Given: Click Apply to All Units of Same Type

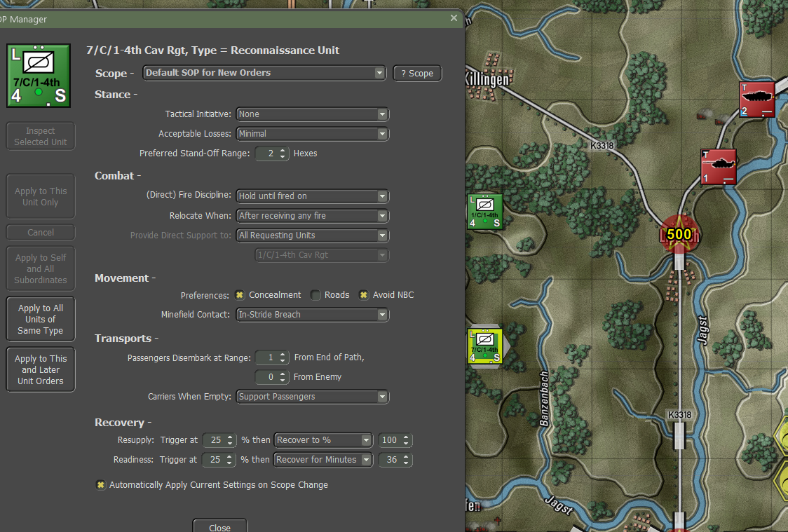Looking at the screenshot, I should tap(41, 319).
